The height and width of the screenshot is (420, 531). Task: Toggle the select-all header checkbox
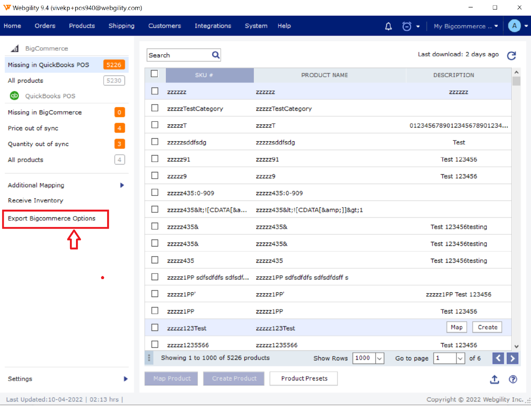pos(154,74)
